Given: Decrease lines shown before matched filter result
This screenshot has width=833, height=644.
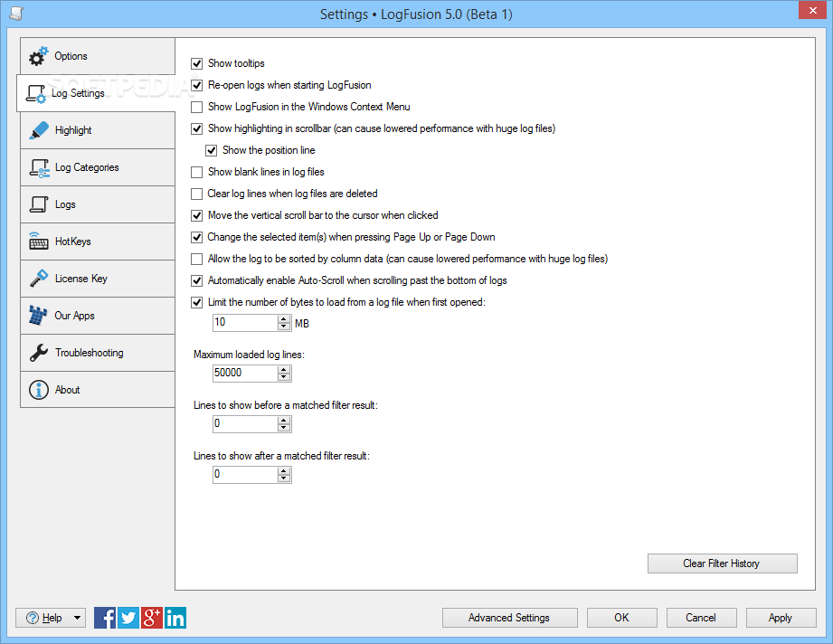Looking at the screenshot, I should point(284,427).
